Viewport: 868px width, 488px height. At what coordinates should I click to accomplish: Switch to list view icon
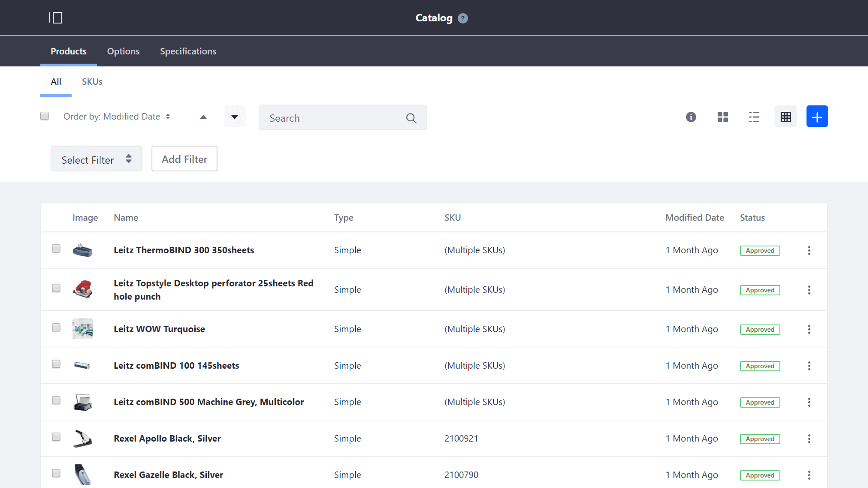(x=754, y=117)
